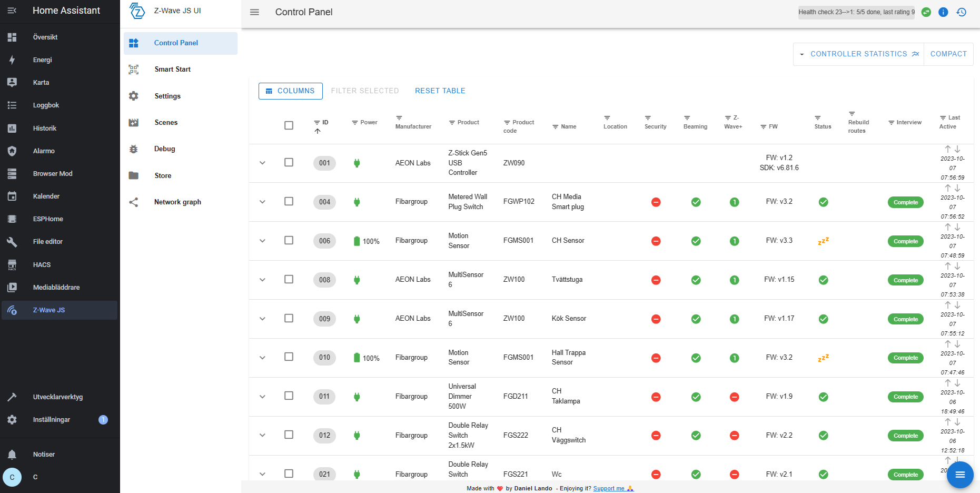Viewport: 980px width, 493px height.
Task: Click the COLUMNS button
Action: coord(290,91)
